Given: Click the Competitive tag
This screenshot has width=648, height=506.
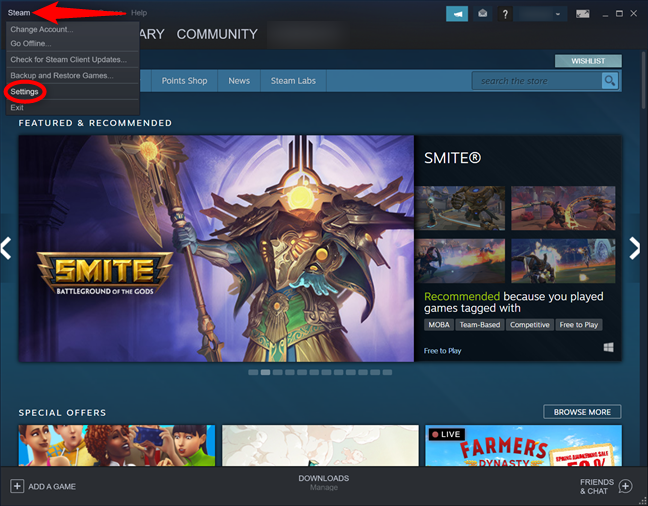Looking at the screenshot, I should pos(529,325).
